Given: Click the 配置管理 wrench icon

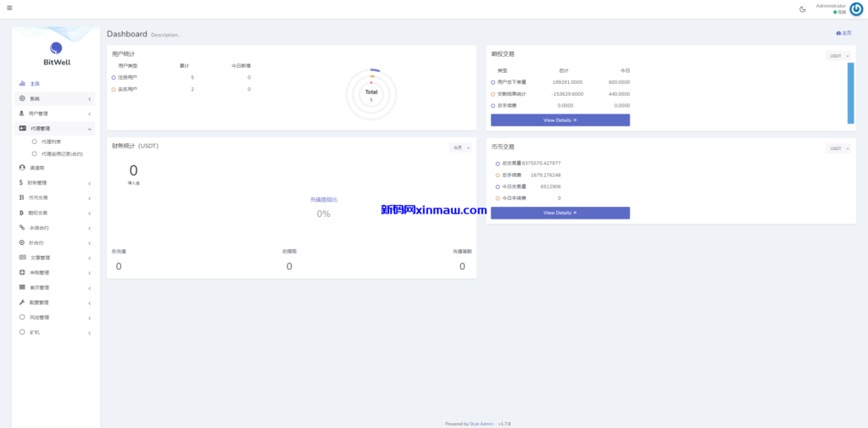Looking at the screenshot, I should click(22, 303).
